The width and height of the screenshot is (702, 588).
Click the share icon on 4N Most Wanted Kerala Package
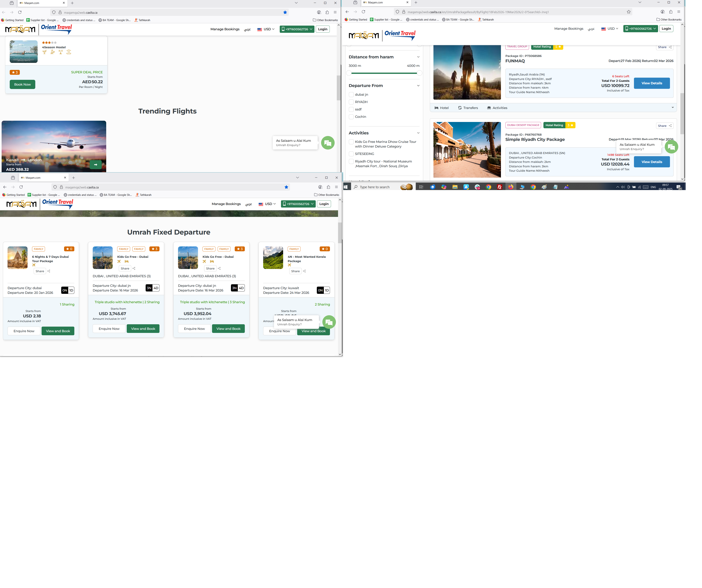304,271
